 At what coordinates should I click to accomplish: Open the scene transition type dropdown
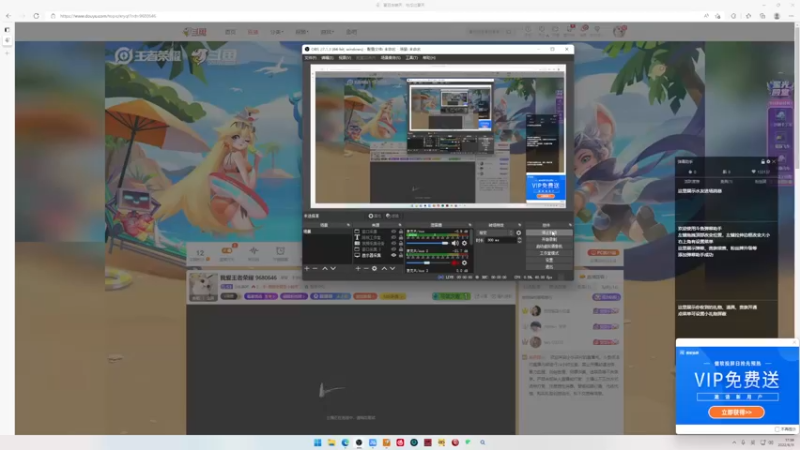point(495,233)
